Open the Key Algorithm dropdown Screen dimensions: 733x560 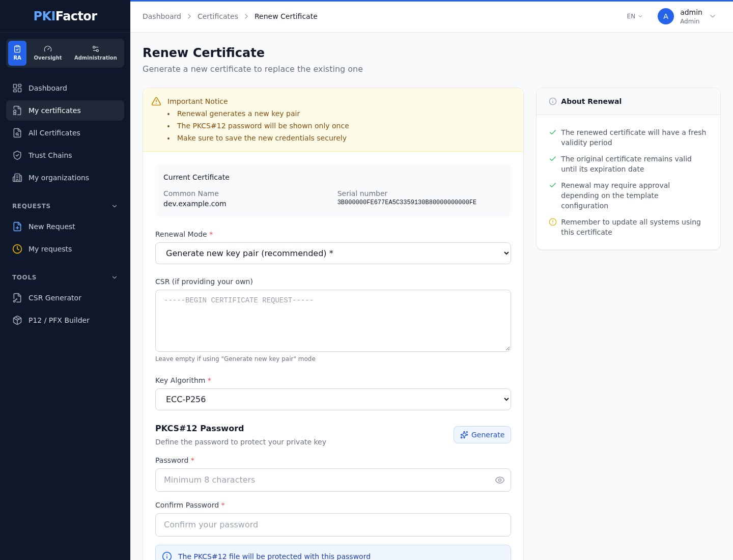[x=333, y=399]
